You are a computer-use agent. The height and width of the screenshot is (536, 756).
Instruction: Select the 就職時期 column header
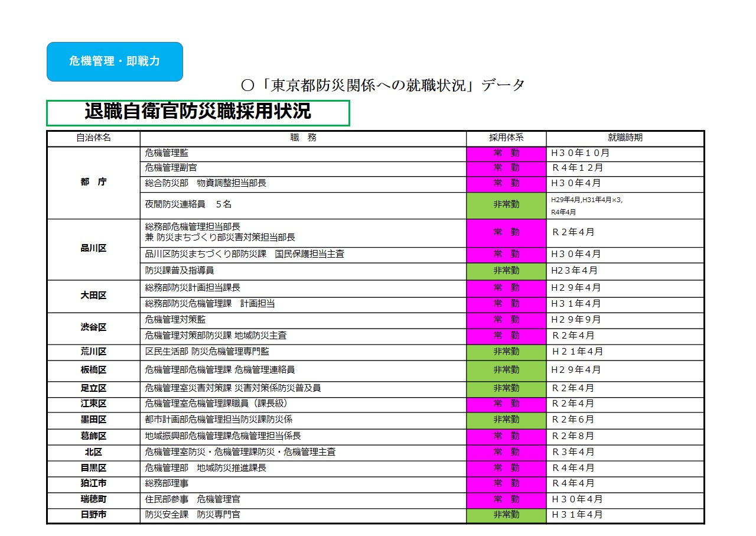pyautogui.click(x=625, y=138)
